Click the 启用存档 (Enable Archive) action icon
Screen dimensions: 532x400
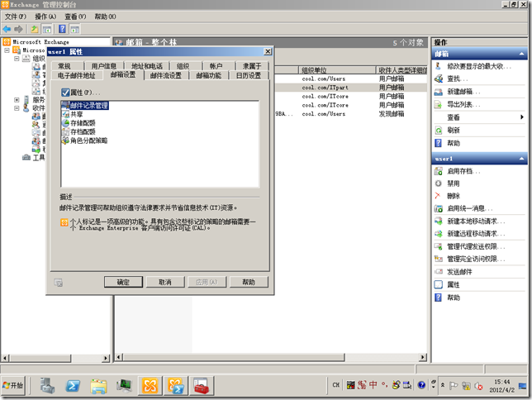pyautogui.click(x=439, y=170)
